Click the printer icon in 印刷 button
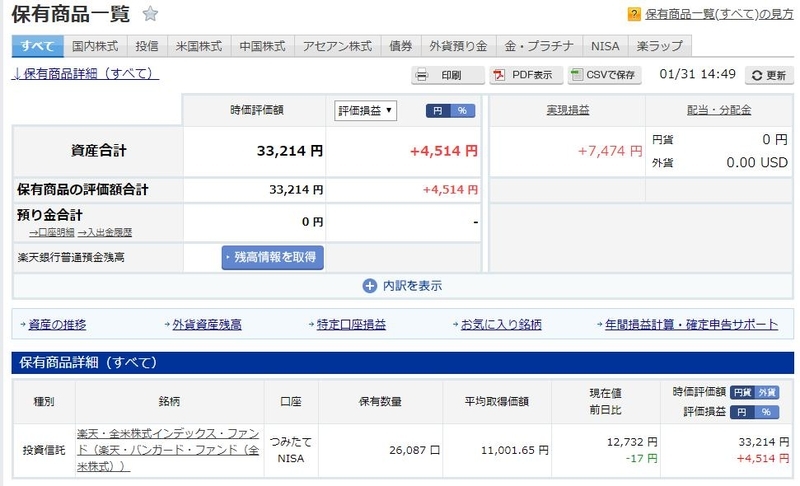 pos(422,75)
